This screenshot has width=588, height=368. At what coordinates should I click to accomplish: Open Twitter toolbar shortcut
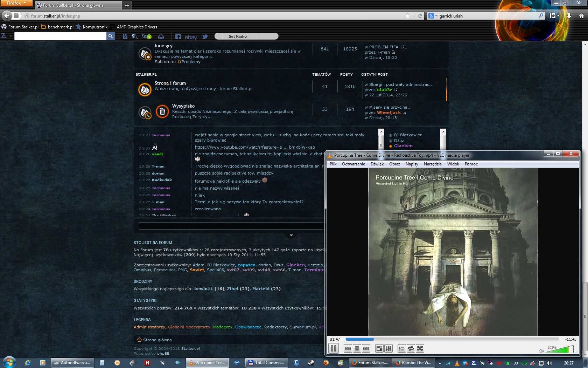pyautogui.click(x=205, y=36)
